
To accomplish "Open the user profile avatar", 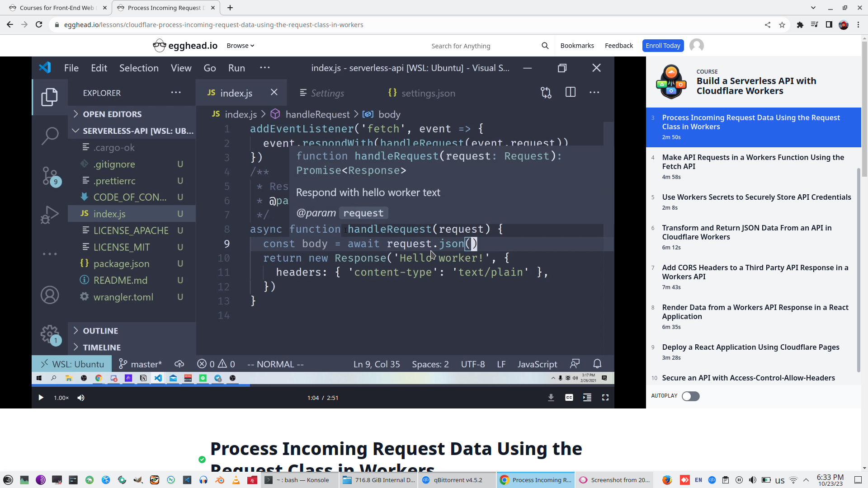I will [696, 46].
